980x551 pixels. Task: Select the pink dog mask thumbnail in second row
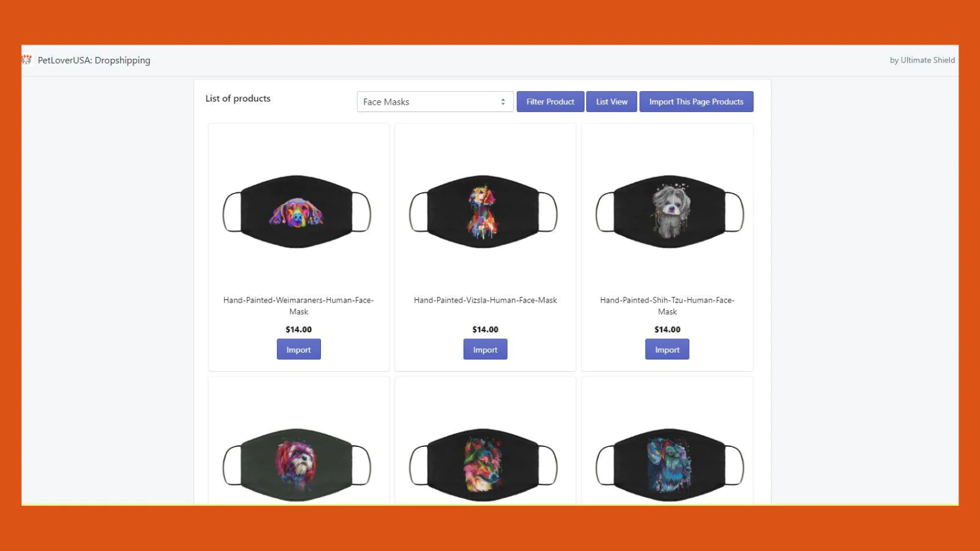(x=297, y=465)
